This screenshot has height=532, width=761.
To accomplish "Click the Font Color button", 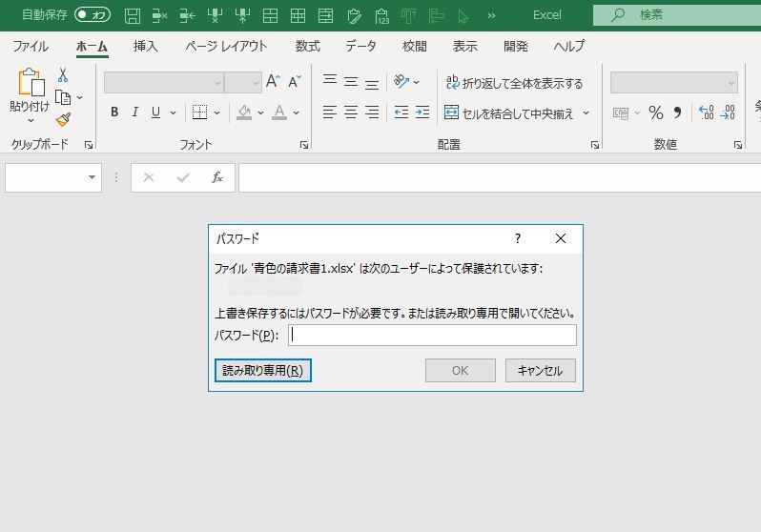I will pos(279,113).
